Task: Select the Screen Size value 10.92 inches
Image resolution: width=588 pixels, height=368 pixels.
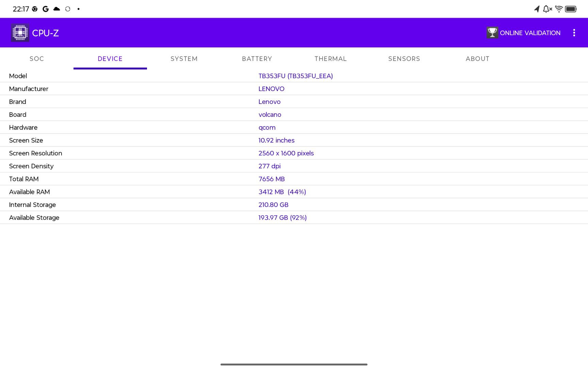Action: [x=276, y=140]
